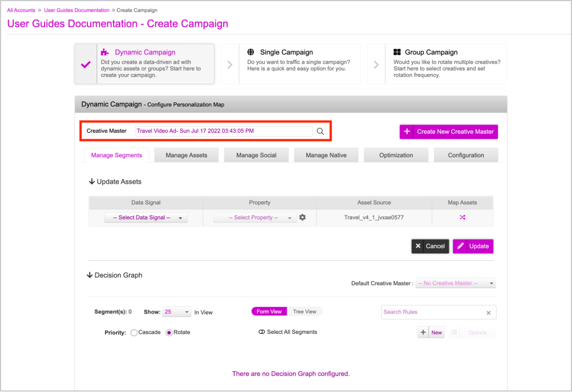Click the shuffle Map Assets icon
The width and height of the screenshot is (572, 392).
[462, 217]
